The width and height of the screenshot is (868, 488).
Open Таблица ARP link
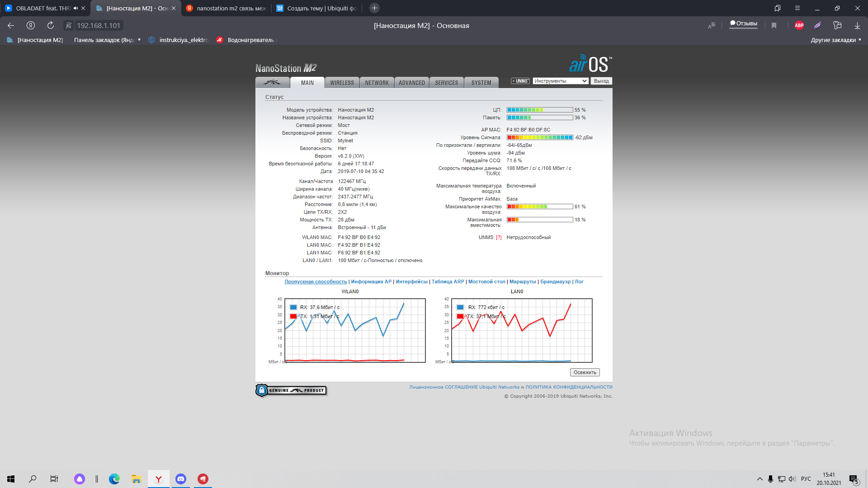point(448,282)
